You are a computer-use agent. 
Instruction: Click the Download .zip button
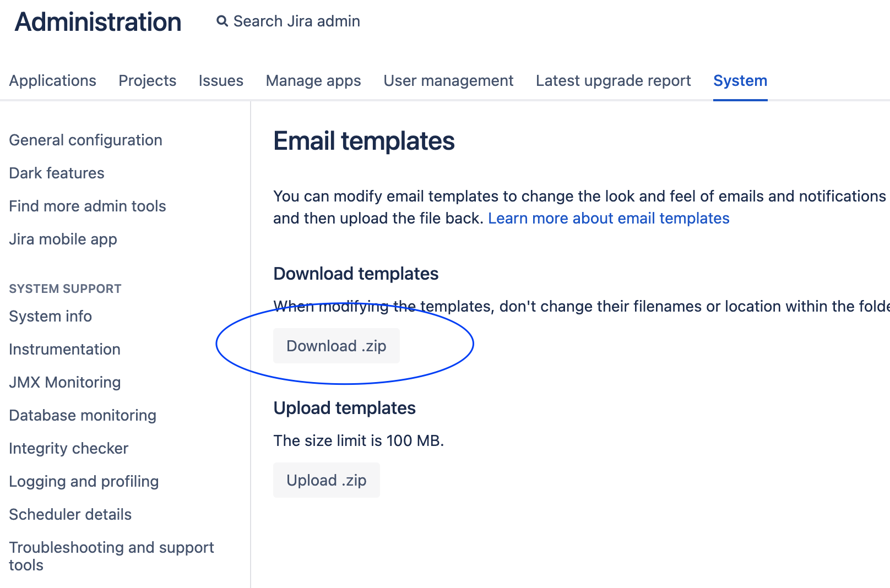337,346
